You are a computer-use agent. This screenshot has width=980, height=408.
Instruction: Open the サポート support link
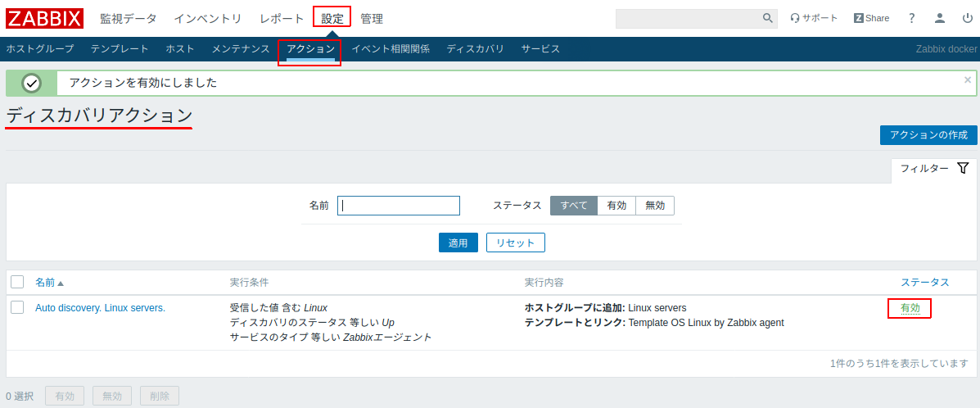pos(814,18)
